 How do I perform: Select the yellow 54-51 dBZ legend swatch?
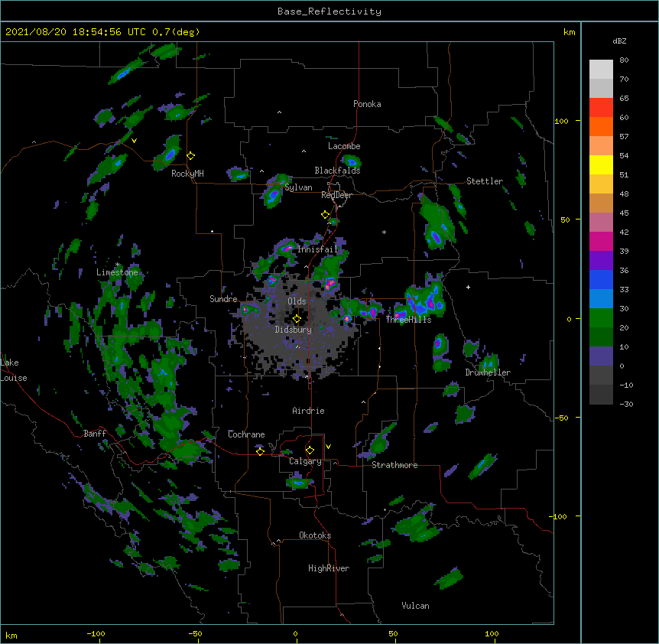click(x=601, y=164)
